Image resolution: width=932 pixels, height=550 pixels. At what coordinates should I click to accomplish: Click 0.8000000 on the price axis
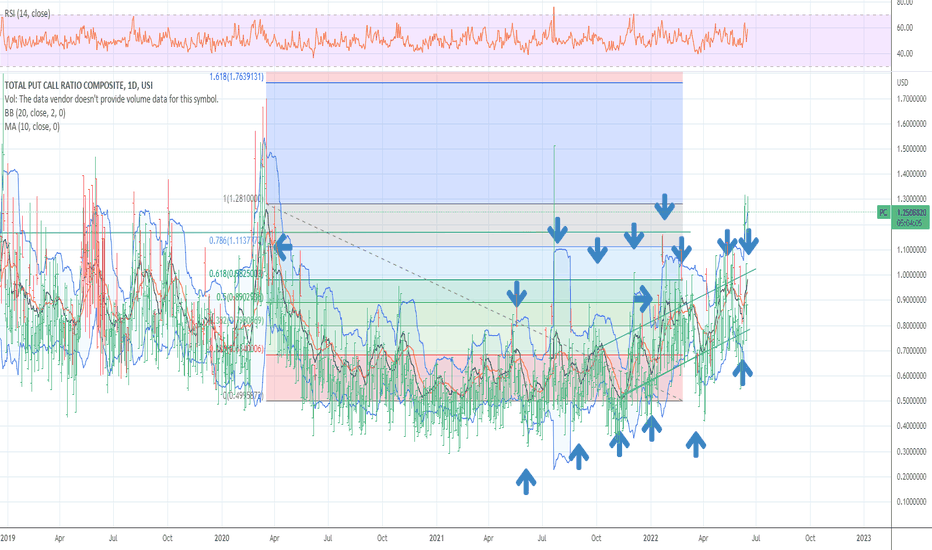(911, 326)
